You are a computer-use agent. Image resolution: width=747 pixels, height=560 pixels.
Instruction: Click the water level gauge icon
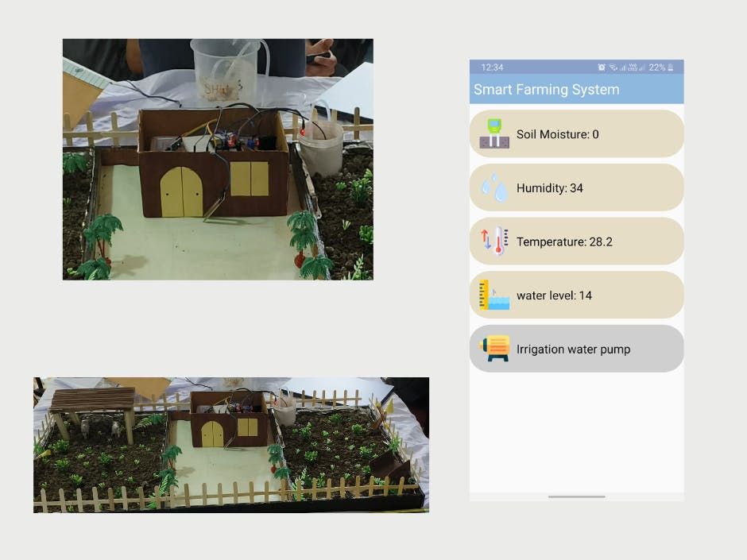(494, 295)
